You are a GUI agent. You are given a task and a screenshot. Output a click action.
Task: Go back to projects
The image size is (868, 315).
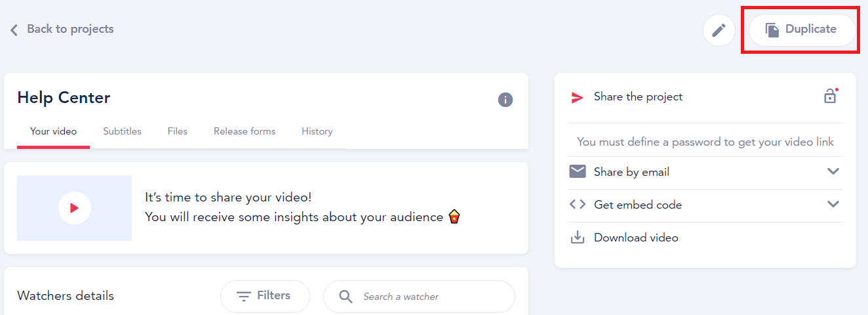[x=62, y=29]
